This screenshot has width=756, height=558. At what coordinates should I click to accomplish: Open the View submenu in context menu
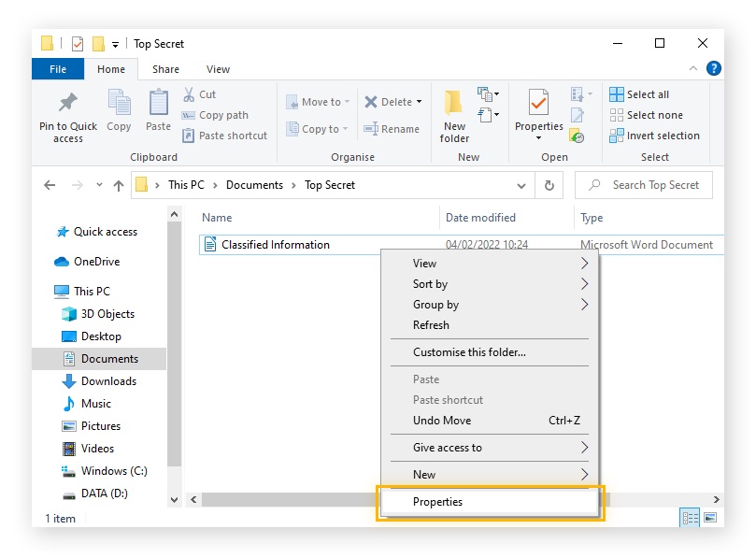pos(490,264)
